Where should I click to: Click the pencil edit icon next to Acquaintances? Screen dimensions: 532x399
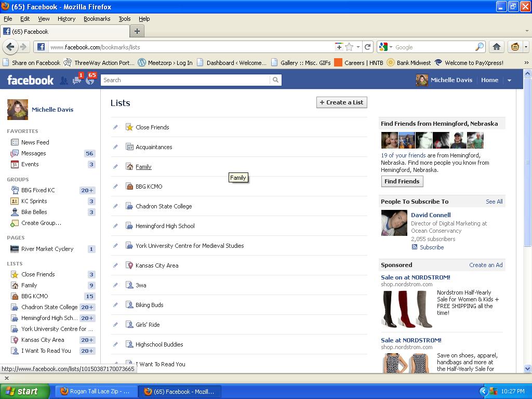pyautogui.click(x=115, y=147)
